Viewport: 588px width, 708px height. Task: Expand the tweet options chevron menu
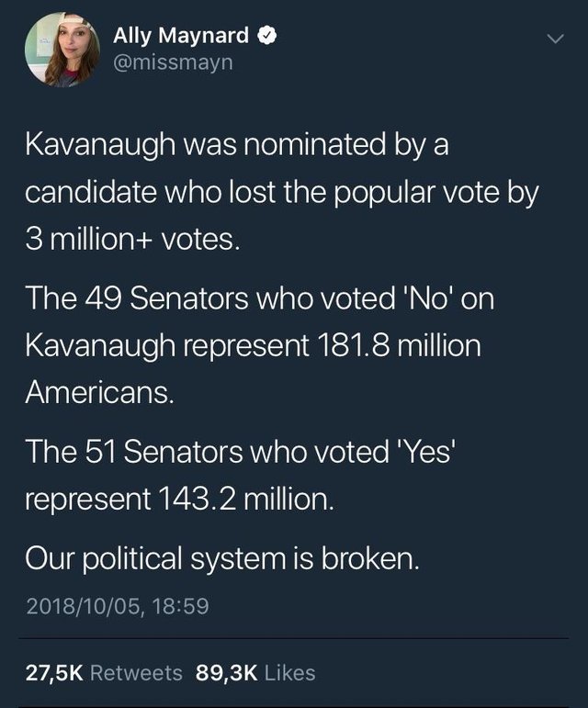point(553,39)
